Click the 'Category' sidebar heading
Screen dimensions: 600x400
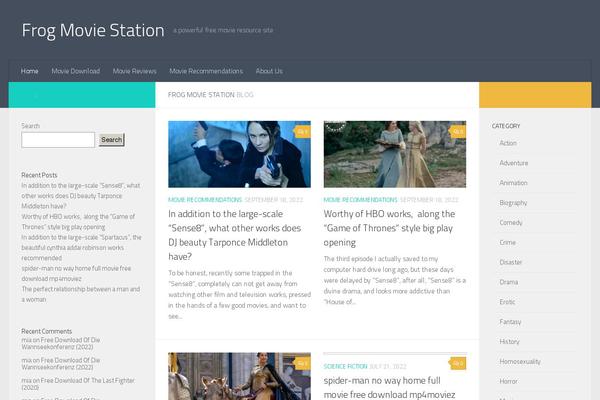coord(506,126)
